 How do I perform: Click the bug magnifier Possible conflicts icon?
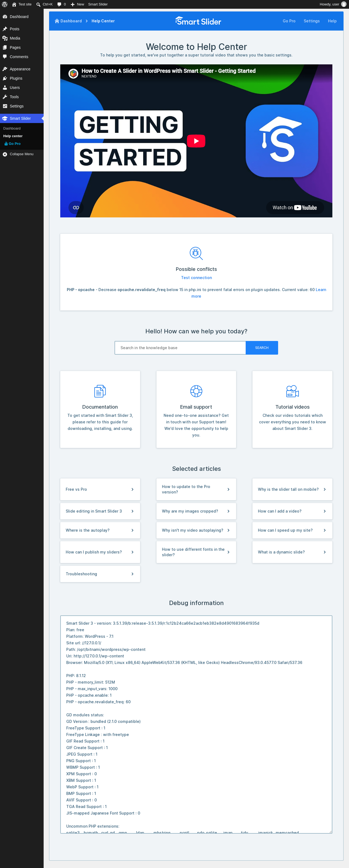pyautogui.click(x=196, y=253)
